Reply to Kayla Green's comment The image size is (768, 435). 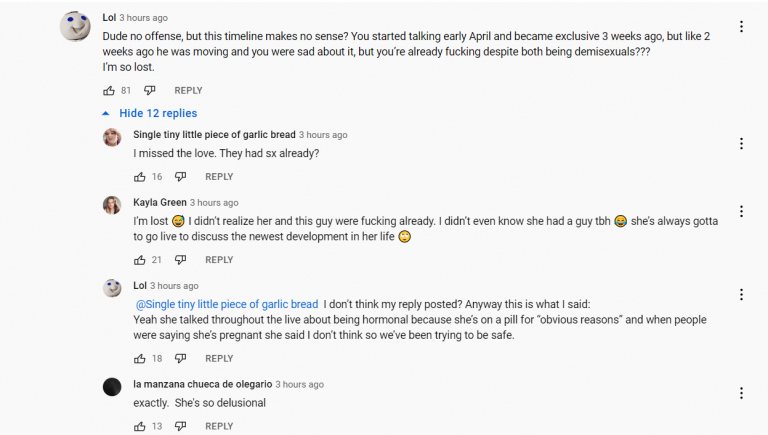pos(219,260)
